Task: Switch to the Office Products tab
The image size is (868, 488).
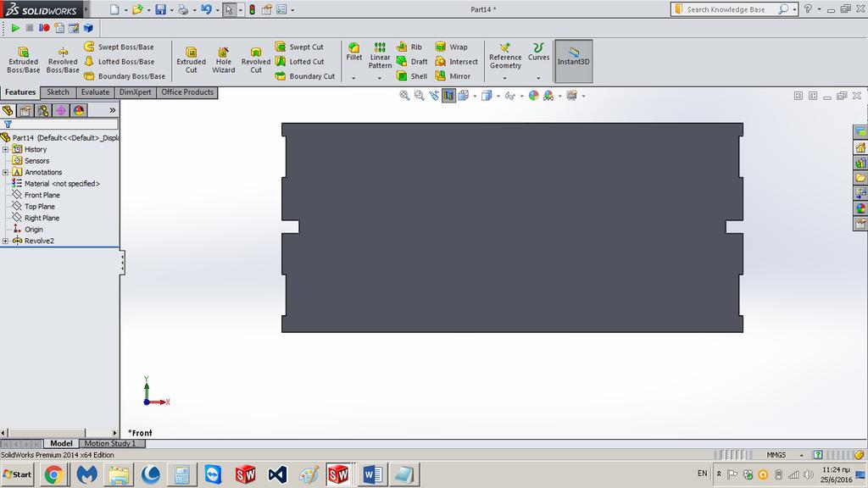Action: pos(187,92)
